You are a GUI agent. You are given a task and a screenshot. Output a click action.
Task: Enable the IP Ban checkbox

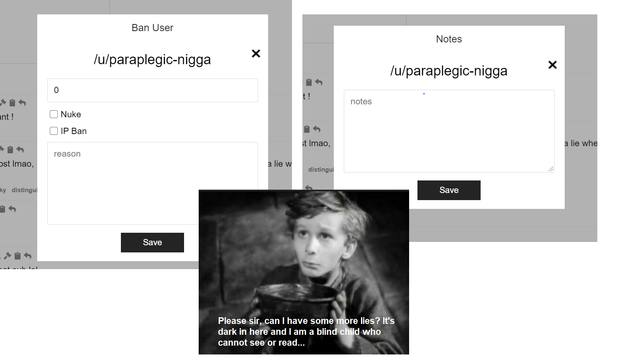[x=53, y=131]
